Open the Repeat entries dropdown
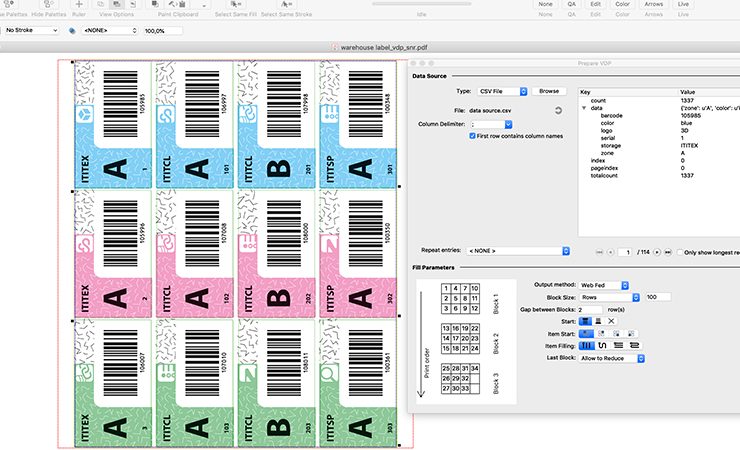 [518, 251]
